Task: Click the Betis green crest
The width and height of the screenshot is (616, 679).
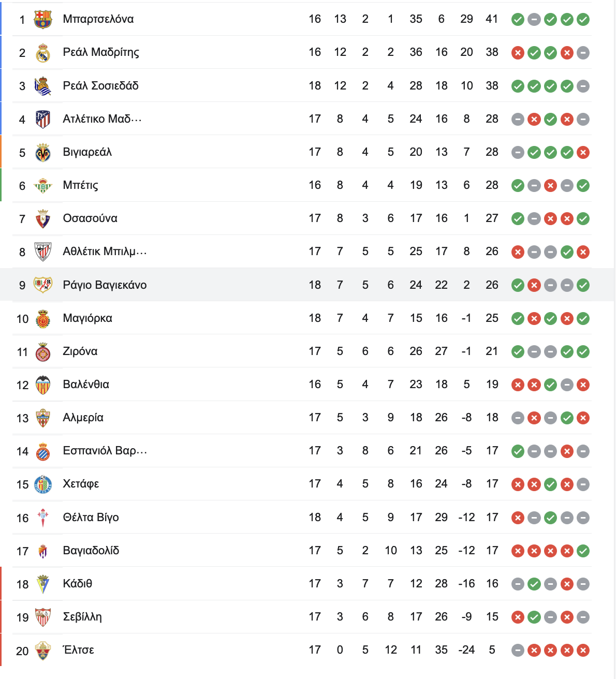Action: pyautogui.click(x=43, y=185)
